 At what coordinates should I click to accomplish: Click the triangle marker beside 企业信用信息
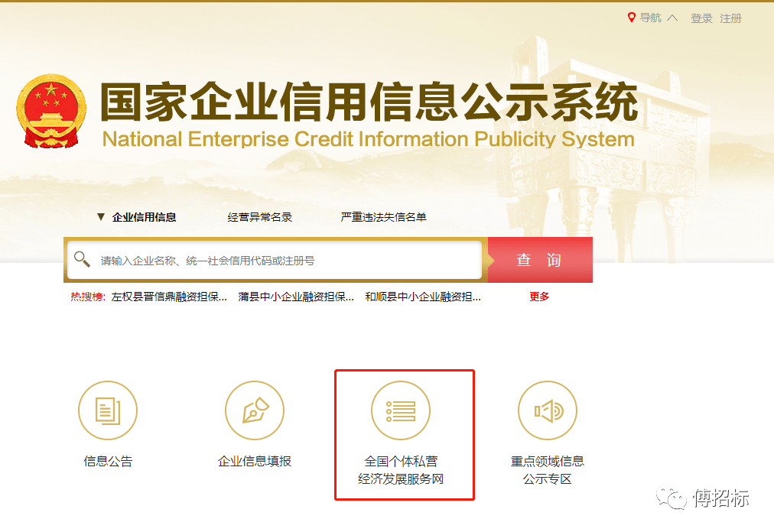[x=101, y=216]
